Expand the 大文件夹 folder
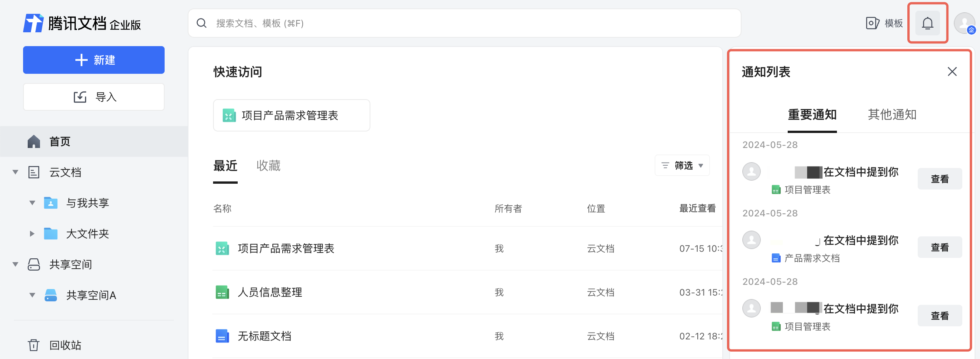980x359 pixels. [32, 234]
